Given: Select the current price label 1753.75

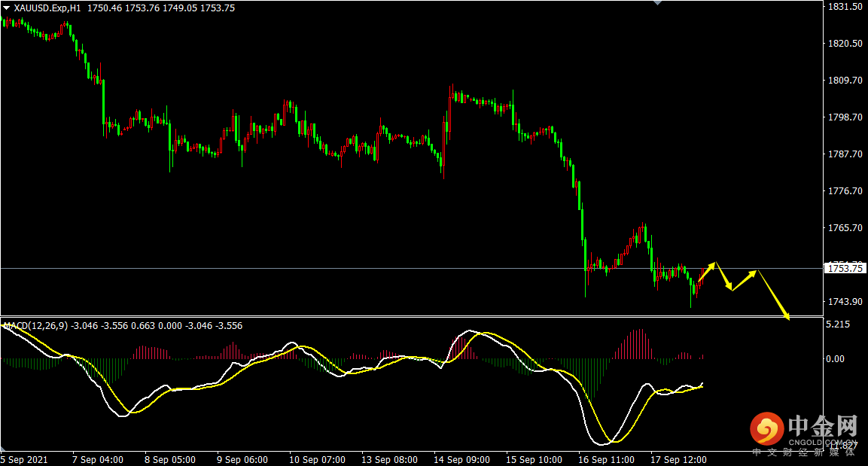Looking at the screenshot, I should [x=845, y=269].
